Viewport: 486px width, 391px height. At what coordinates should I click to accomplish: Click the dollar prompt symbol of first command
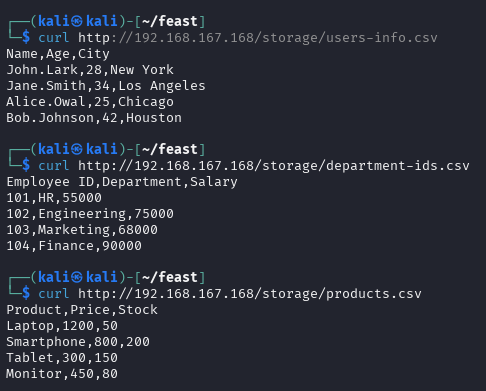click(26, 38)
